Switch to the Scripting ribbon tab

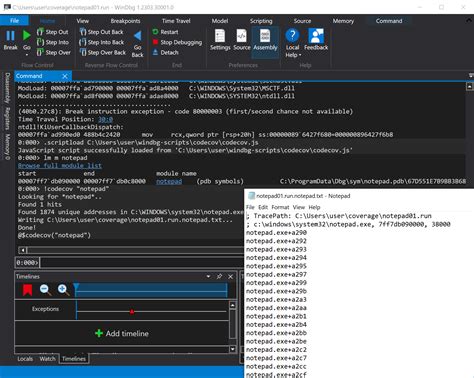pyautogui.click(x=261, y=21)
